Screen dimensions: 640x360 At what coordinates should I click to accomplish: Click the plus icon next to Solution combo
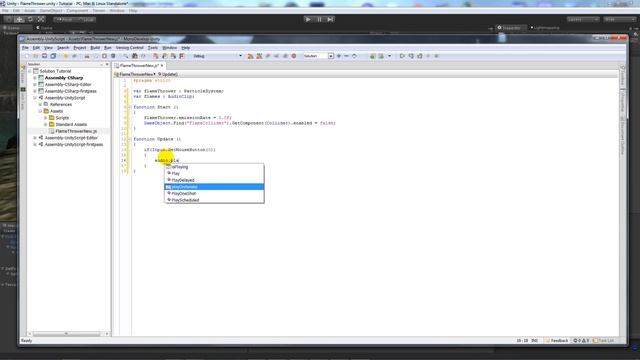[339, 56]
